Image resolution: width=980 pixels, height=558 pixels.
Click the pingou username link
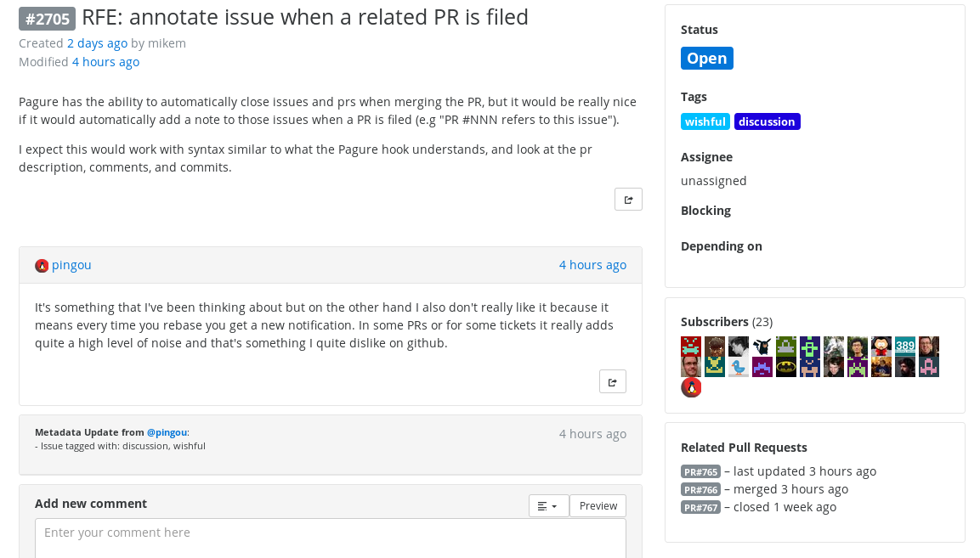click(71, 265)
